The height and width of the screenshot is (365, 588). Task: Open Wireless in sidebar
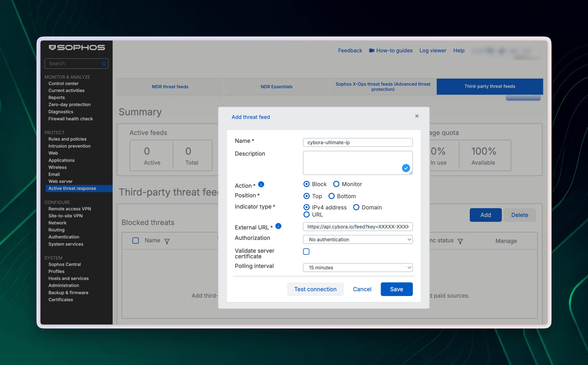tap(57, 167)
